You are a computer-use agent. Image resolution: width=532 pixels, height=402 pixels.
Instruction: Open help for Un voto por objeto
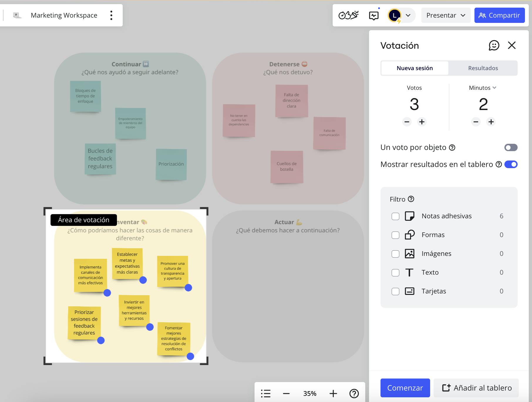[452, 148]
